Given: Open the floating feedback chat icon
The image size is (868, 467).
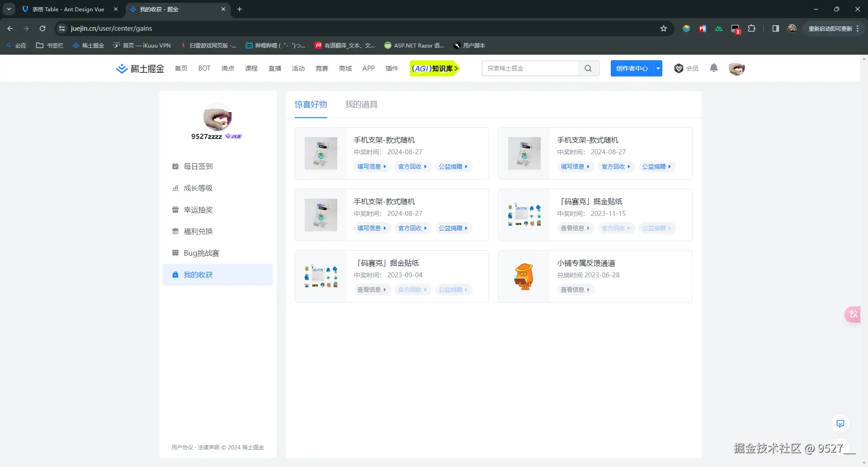Looking at the screenshot, I should point(840,424).
